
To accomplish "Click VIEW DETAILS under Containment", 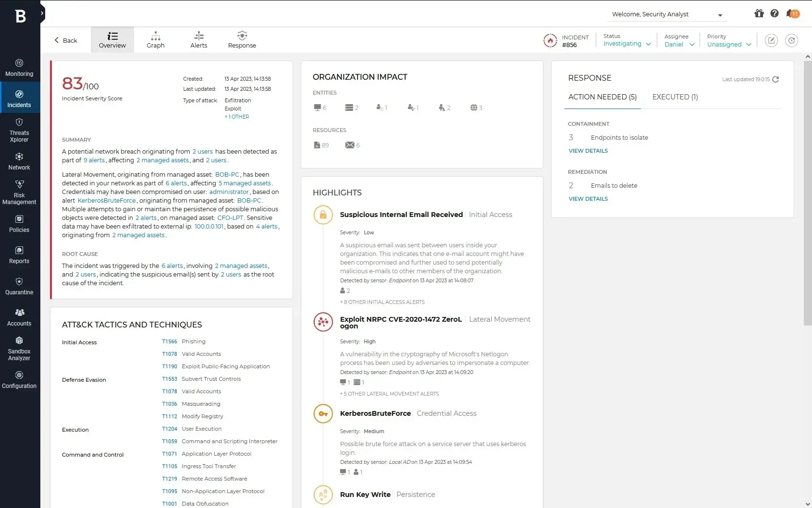I will tap(588, 151).
